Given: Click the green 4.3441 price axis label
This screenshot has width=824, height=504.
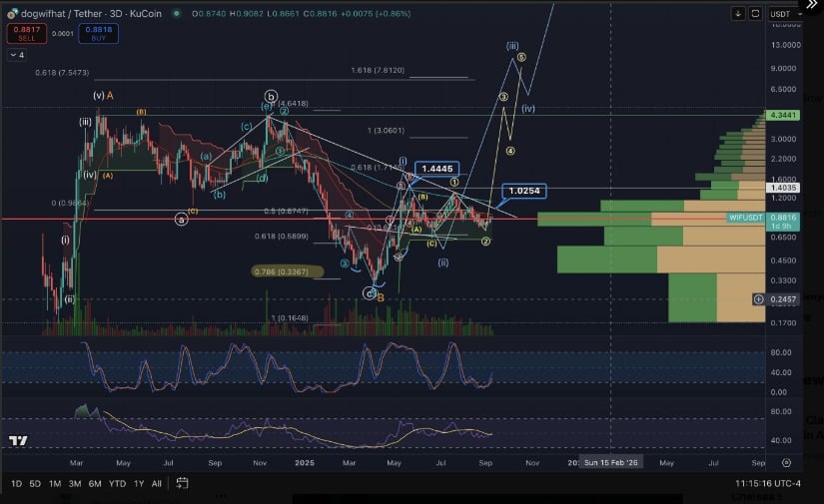Looking at the screenshot, I should tap(782, 115).
